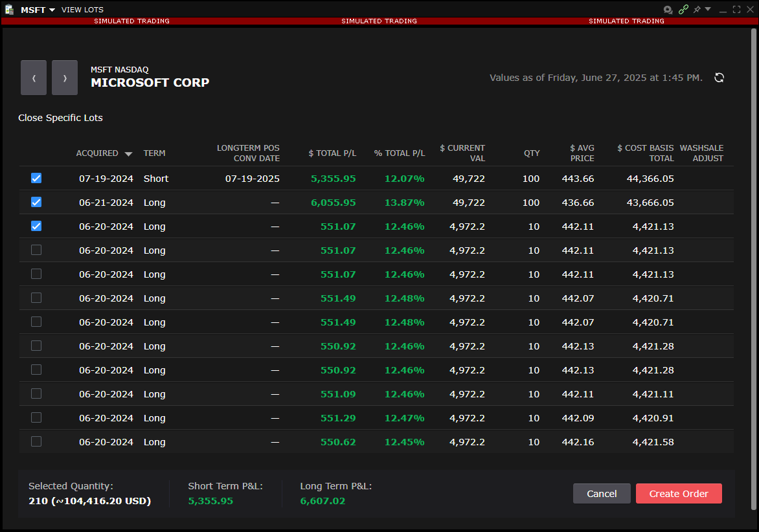The height and width of the screenshot is (532, 759).
Task: Click the 4,421.11 cost basis cell
Action: [x=653, y=394]
